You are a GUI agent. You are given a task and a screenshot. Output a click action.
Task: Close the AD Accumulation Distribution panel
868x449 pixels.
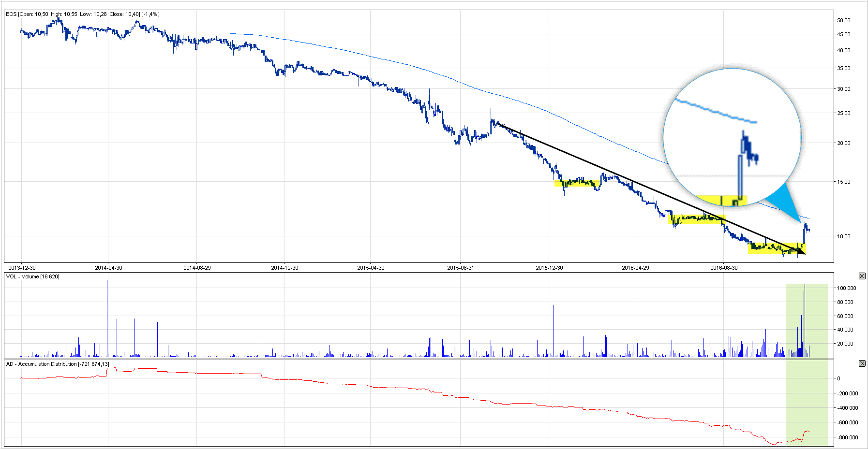click(862, 363)
